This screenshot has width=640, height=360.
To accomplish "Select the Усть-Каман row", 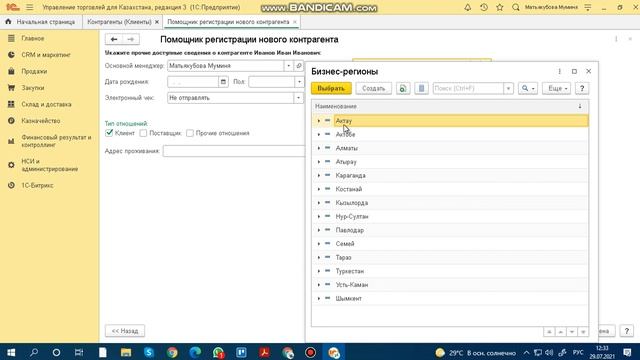I will tap(450, 285).
